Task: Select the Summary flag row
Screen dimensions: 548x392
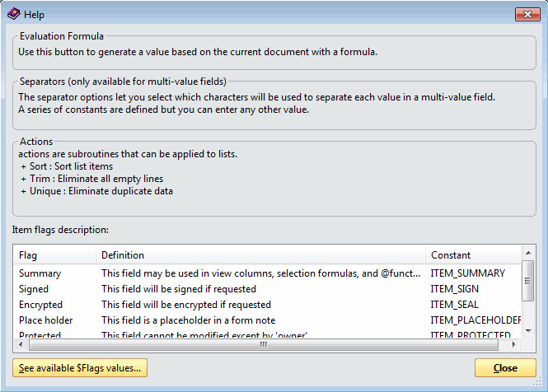Action: [x=40, y=273]
